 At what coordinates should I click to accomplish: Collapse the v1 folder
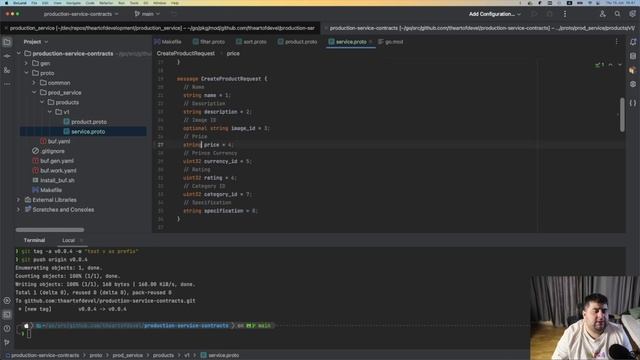pos(49,112)
